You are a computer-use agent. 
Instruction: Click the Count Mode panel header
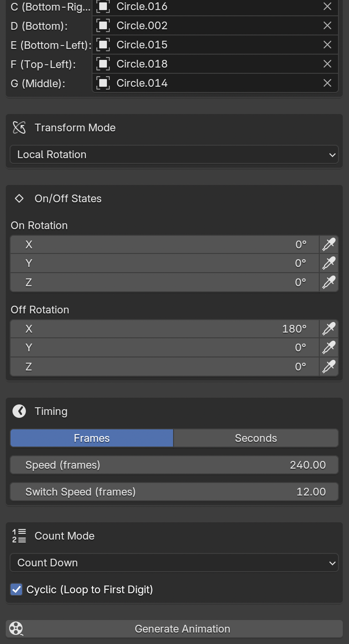coord(64,536)
